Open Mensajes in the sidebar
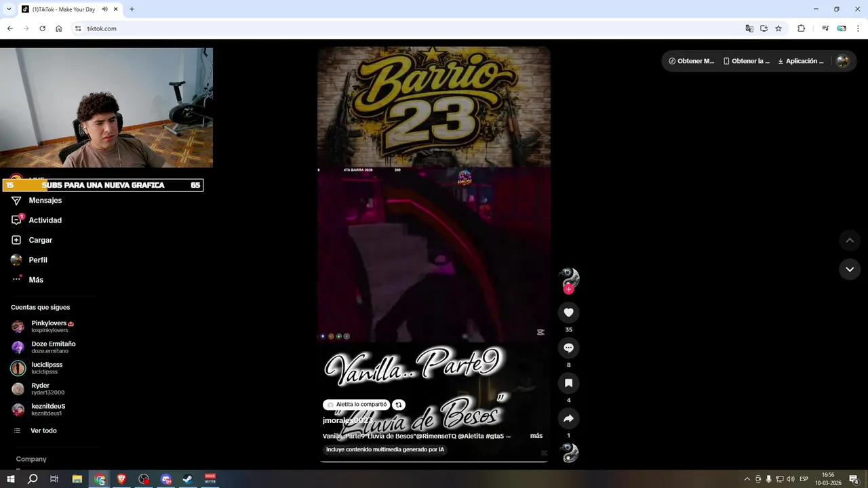 [x=37, y=201]
